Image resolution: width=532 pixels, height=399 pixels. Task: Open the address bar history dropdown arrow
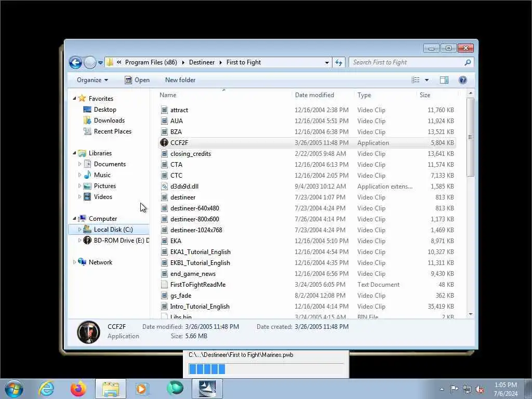click(x=327, y=63)
